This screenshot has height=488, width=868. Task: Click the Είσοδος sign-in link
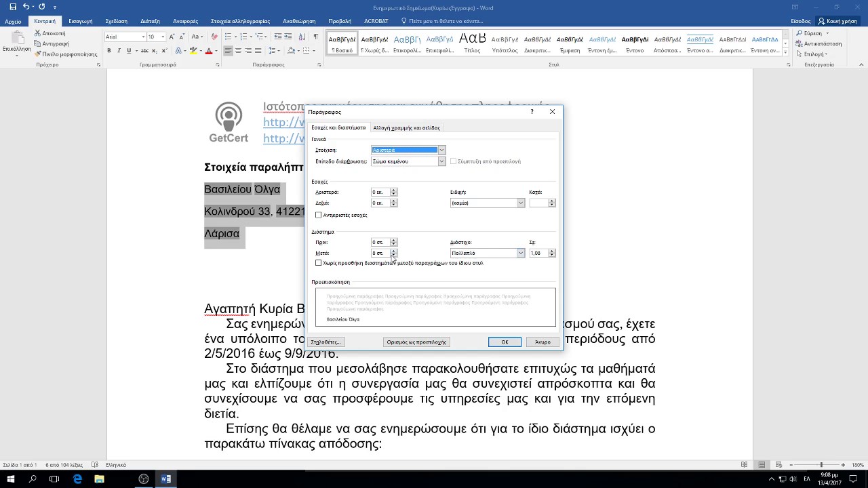(801, 21)
